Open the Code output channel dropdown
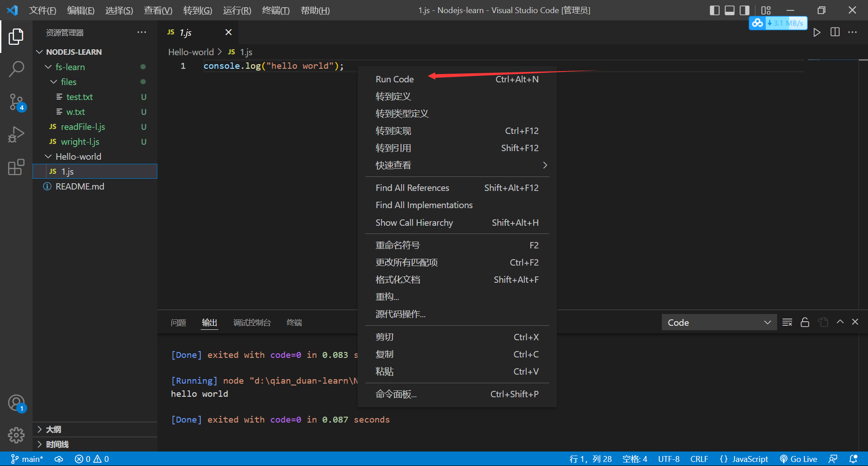The width and height of the screenshot is (868, 466). (x=719, y=322)
